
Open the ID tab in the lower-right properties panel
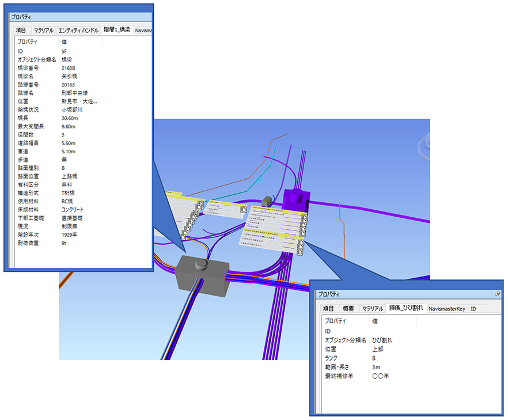point(473,309)
